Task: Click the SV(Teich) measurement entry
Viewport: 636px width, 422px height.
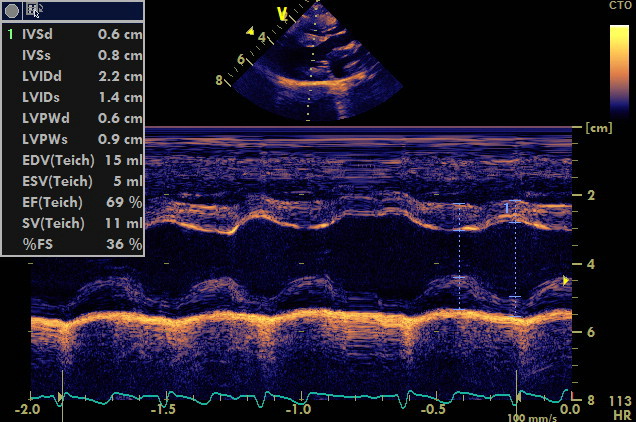Action: pos(74,223)
